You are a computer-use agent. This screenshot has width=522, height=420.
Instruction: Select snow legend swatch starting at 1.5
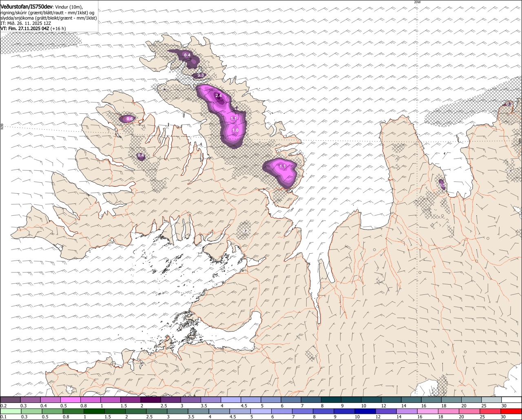click(x=130, y=400)
